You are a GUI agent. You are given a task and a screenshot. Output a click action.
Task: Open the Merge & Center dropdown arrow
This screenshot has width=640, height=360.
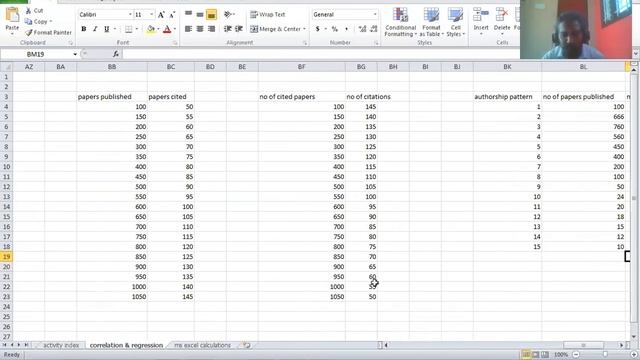(x=304, y=29)
